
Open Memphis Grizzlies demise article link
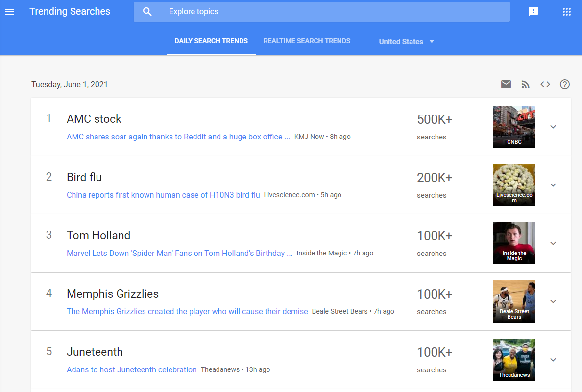pyautogui.click(x=188, y=312)
